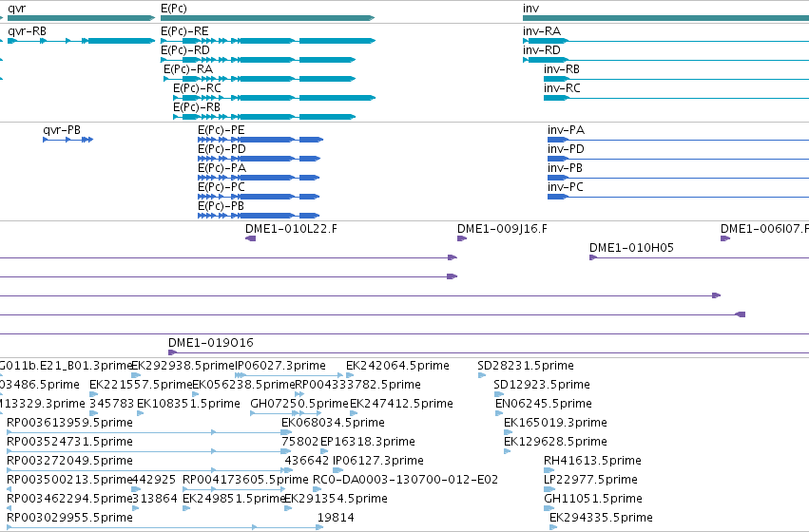Select the inv gene label
This screenshot has height=532, width=809.
click(x=530, y=9)
